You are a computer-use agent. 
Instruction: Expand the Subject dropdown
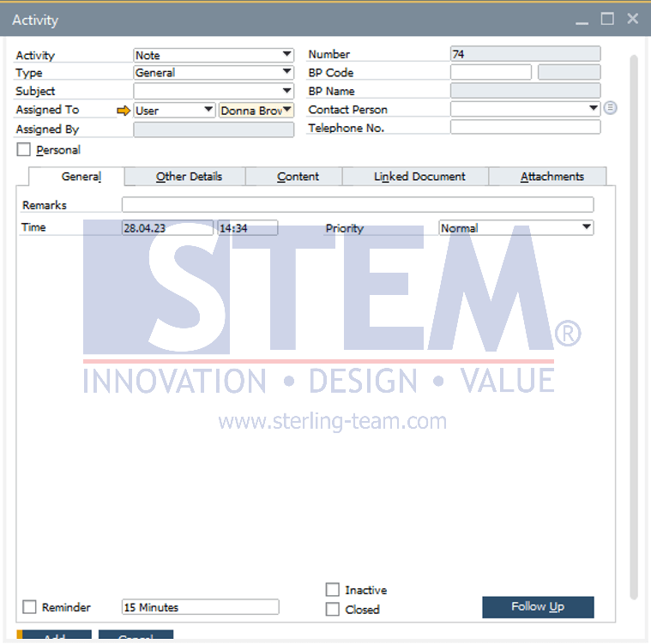[214, 91]
